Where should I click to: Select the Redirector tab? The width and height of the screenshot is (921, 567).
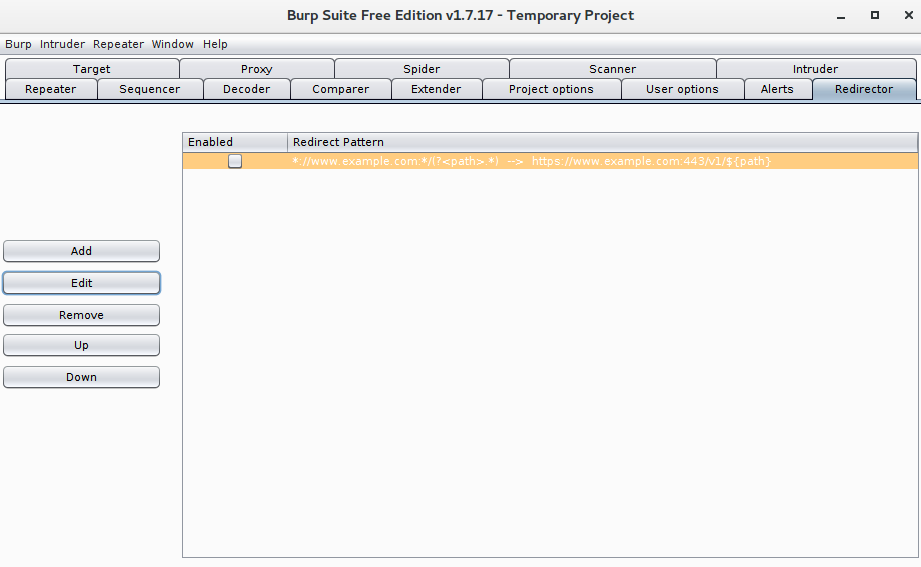(864, 89)
